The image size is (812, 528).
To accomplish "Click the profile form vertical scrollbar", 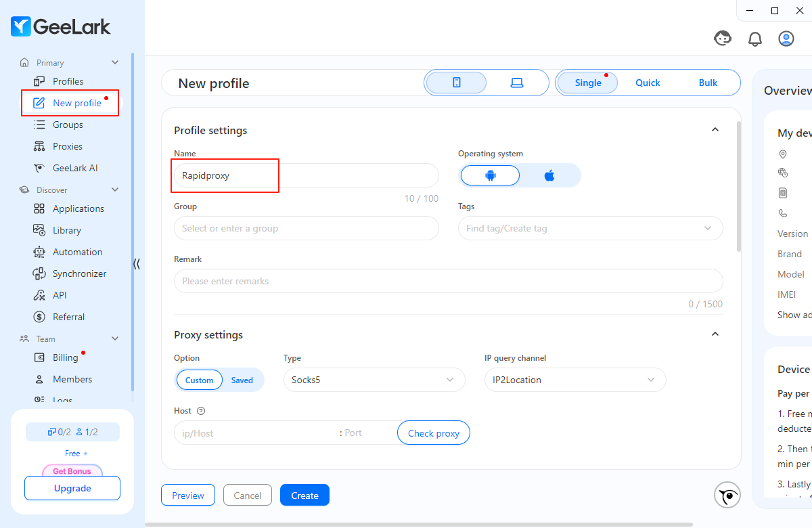I will (739, 188).
